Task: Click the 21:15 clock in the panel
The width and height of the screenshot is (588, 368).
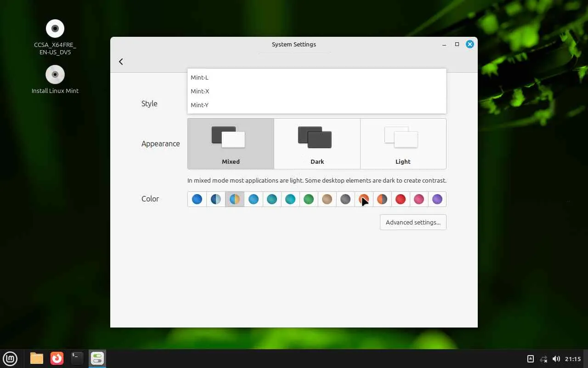Action: pyautogui.click(x=573, y=359)
